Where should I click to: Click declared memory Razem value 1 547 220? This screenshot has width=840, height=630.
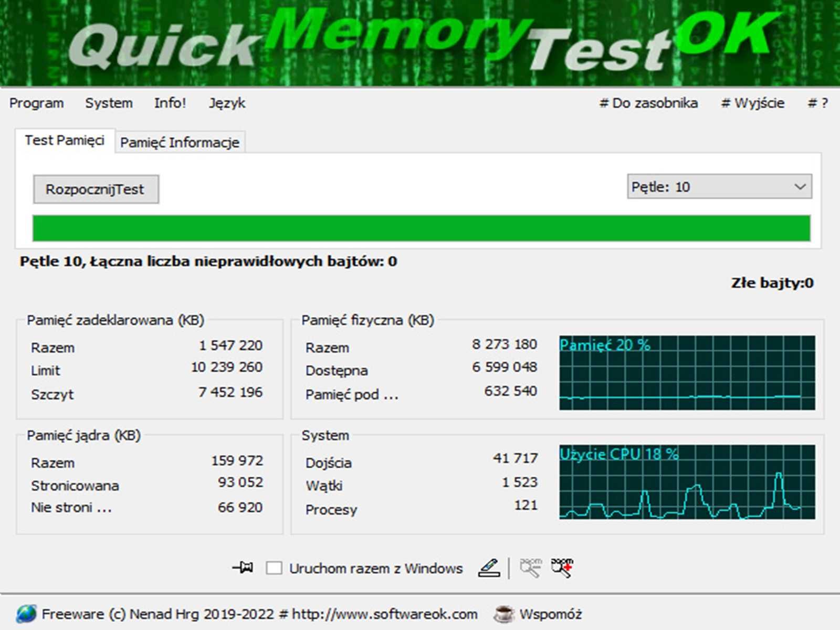(x=230, y=345)
